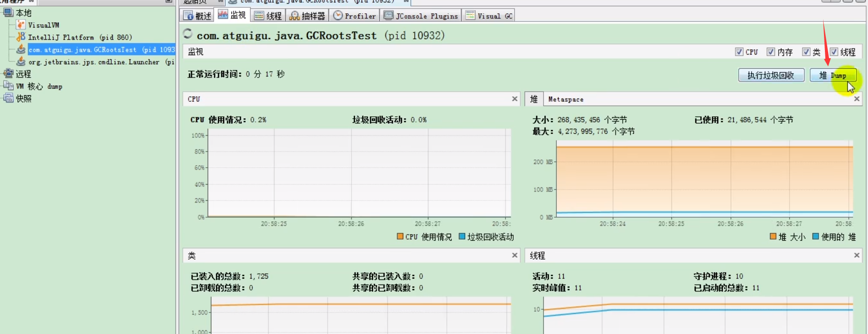Click the 守护进程 10 value
868x334 pixels.
click(x=739, y=276)
